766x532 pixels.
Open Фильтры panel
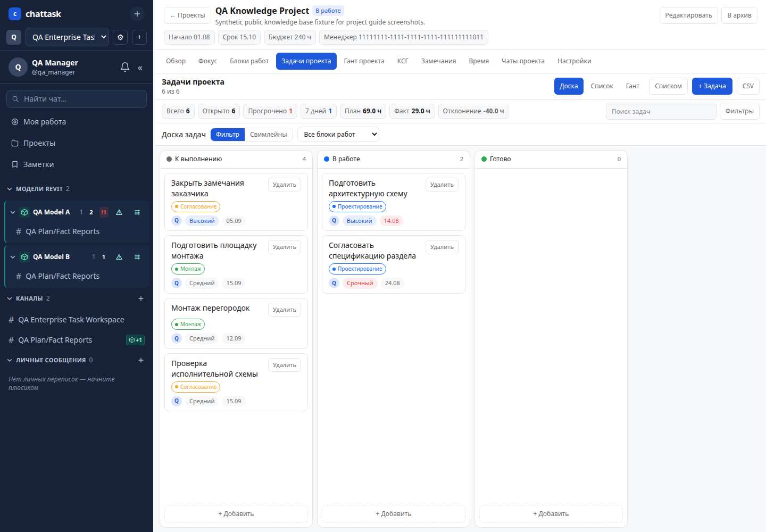(739, 111)
